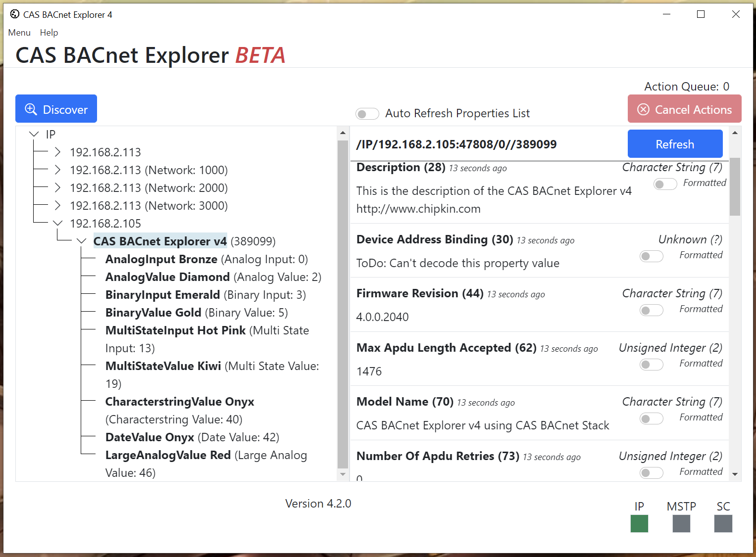
Task: Toggle Formatted switch for Max Apdu Length Accepted
Action: [652, 365]
